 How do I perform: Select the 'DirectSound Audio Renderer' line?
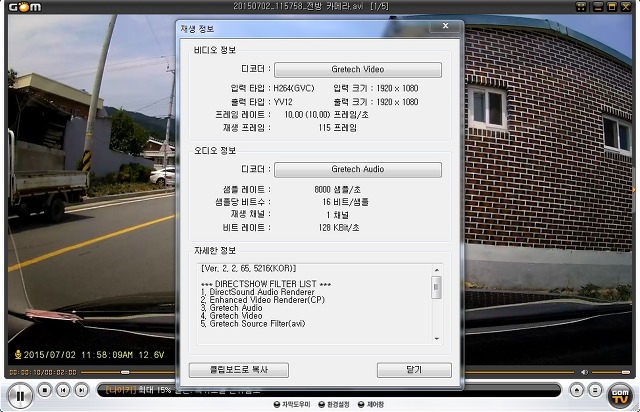click(x=258, y=292)
